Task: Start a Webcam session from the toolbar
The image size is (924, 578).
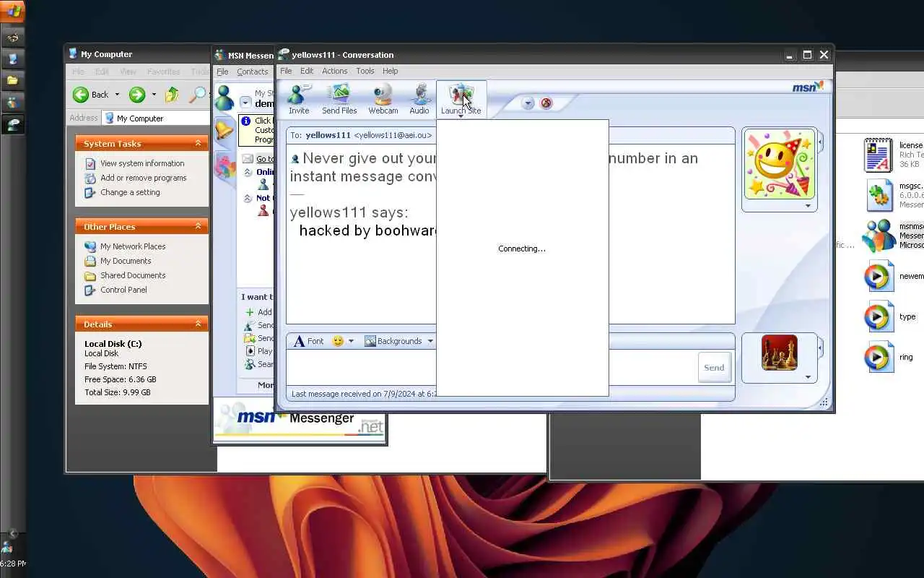Action: tap(383, 99)
